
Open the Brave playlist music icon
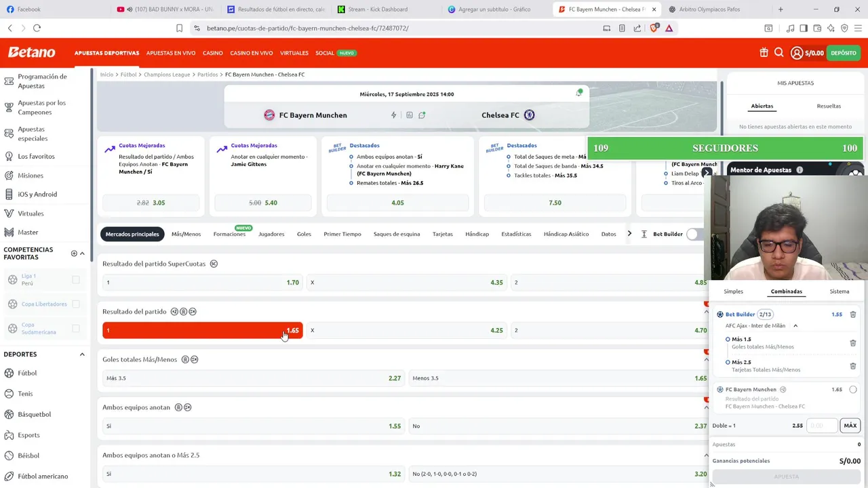click(790, 28)
